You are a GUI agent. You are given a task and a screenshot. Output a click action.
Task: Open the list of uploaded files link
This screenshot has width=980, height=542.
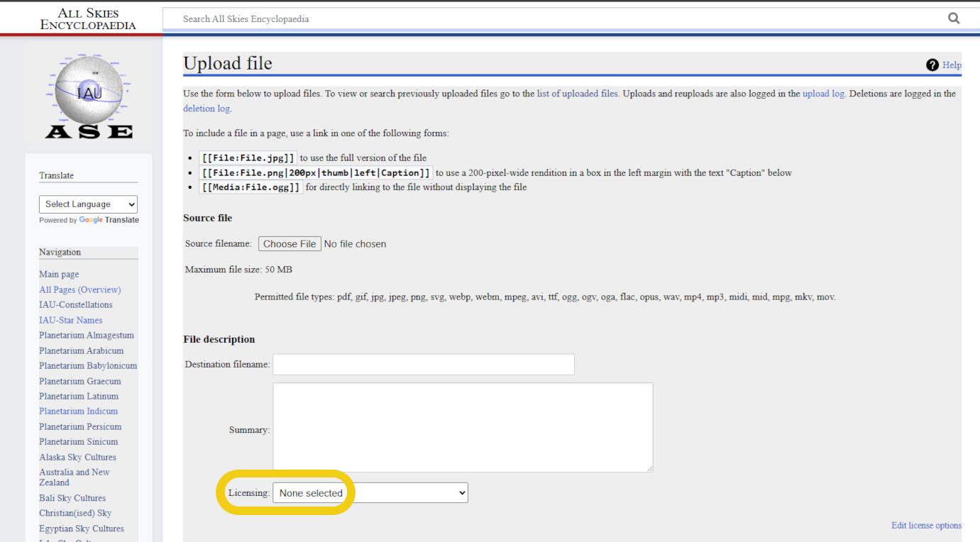[x=577, y=94]
